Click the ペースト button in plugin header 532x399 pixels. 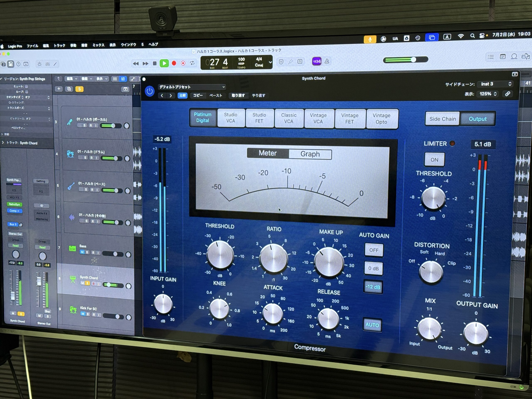pos(216,95)
